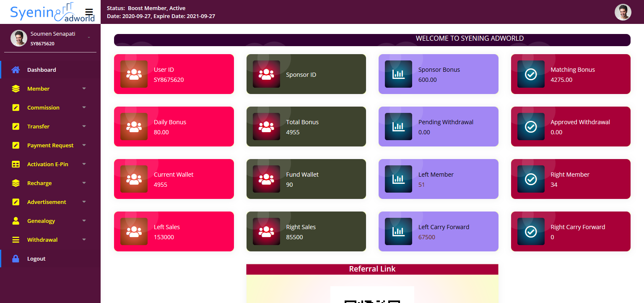Click the Member layers icon
644x303 pixels.
(x=16, y=89)
